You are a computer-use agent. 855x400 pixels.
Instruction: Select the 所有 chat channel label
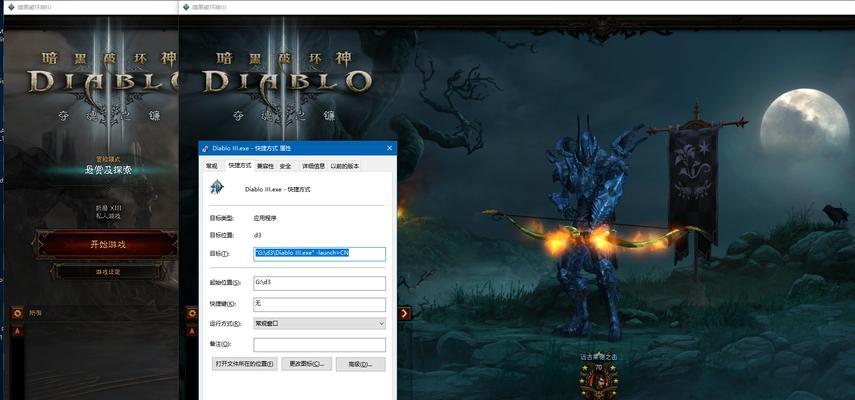(35, 313)
